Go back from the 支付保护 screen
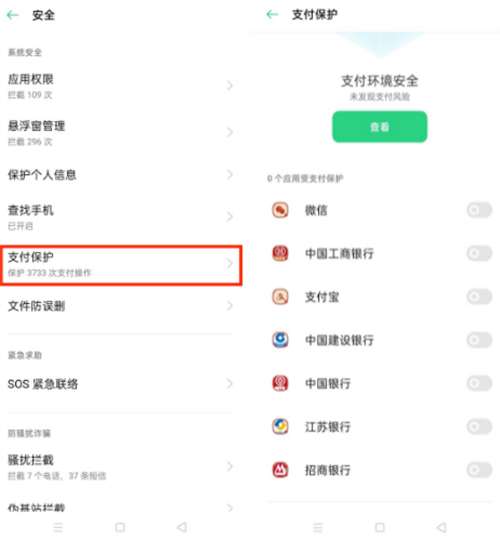This screenshot has height=541, width=500. (x=272, y=14)
